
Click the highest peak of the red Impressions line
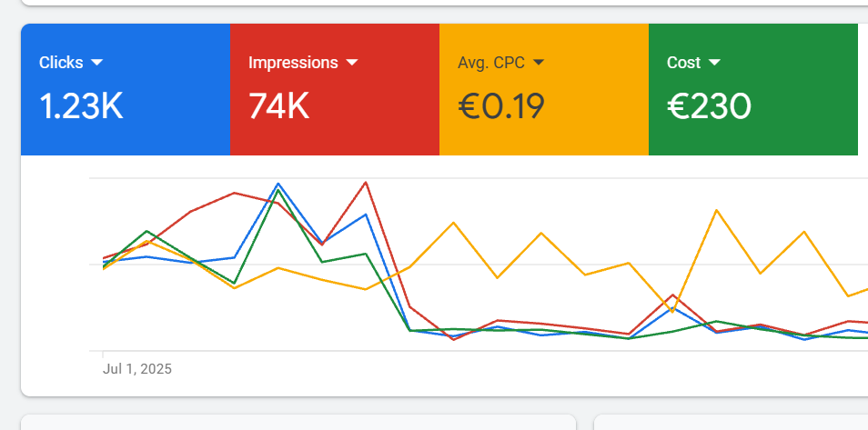(x=366, y=182)
